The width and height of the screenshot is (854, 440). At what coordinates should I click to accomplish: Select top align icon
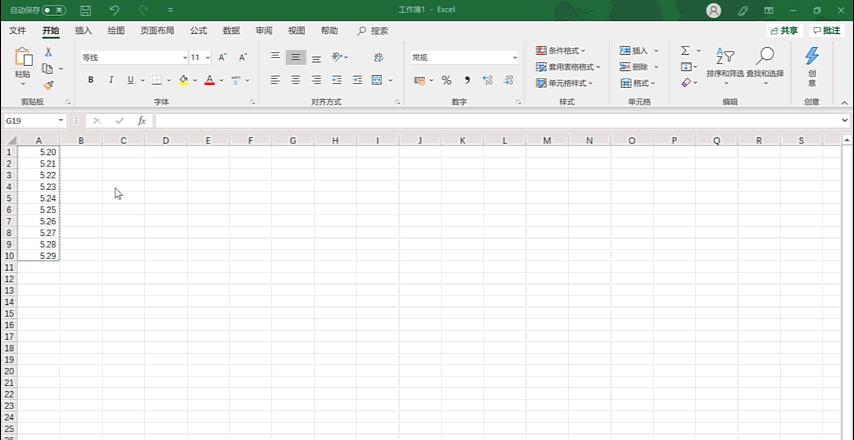pyautogui.click(x=276, y=57)
